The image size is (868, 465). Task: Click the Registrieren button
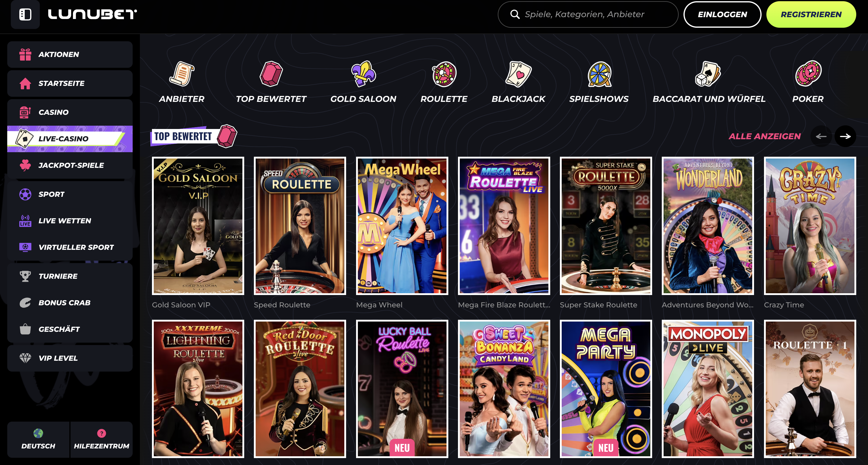(x=811, y=14)
